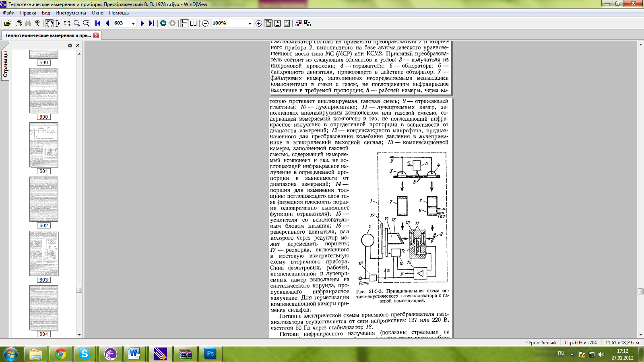Fit whole page in window
The width and height of the screenshot is (644, 362).
point(287,23)
